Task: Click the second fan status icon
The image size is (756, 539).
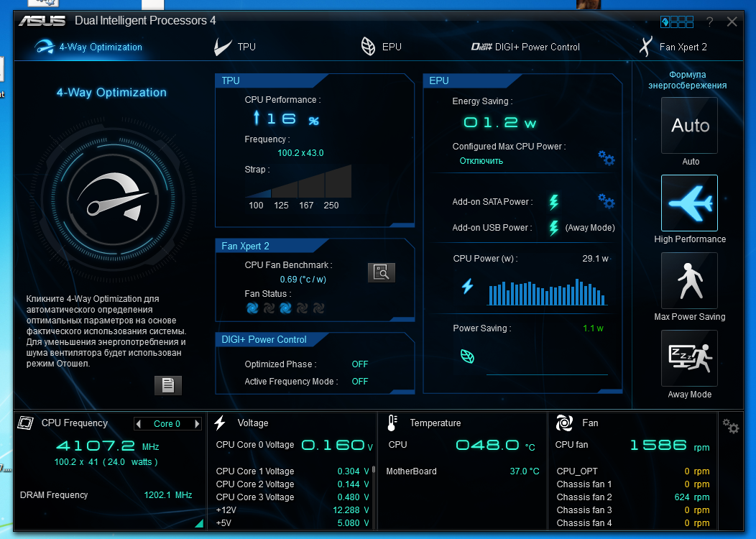Action: click(x=269, y=308)
